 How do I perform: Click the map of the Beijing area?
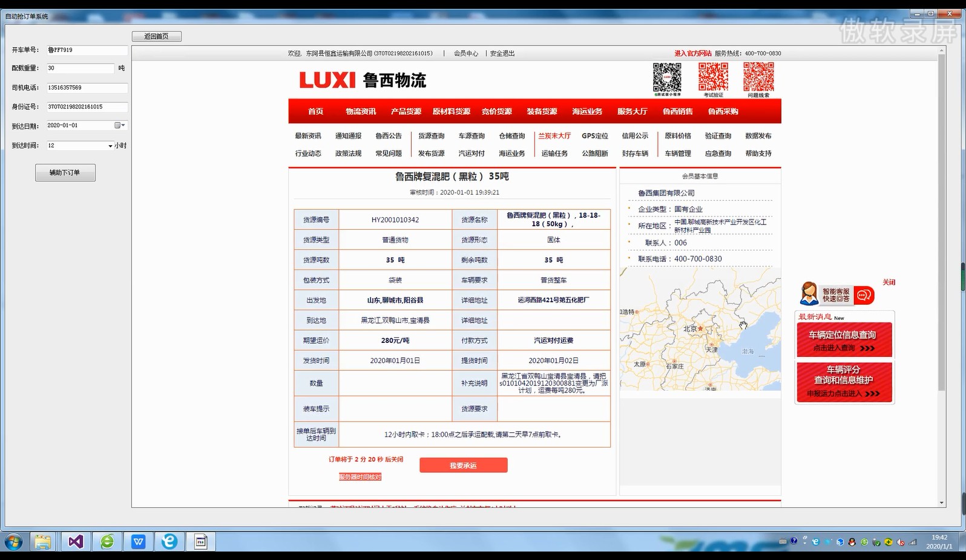(700, 329)
